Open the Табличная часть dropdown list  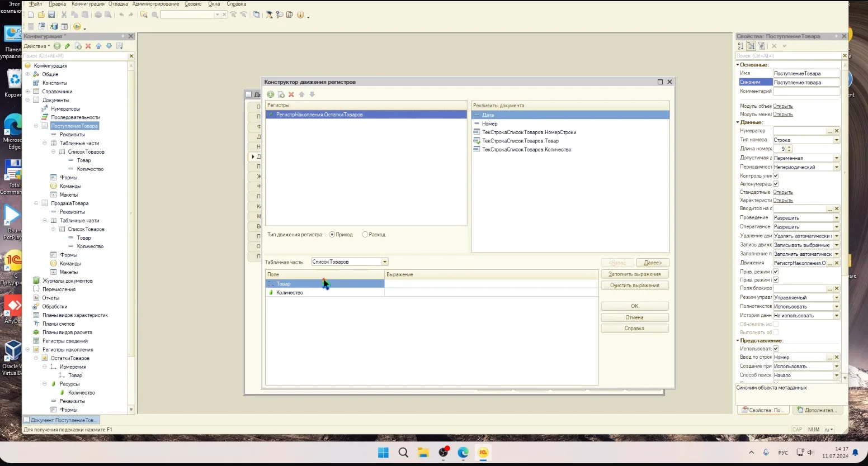(x=385, y=262)
